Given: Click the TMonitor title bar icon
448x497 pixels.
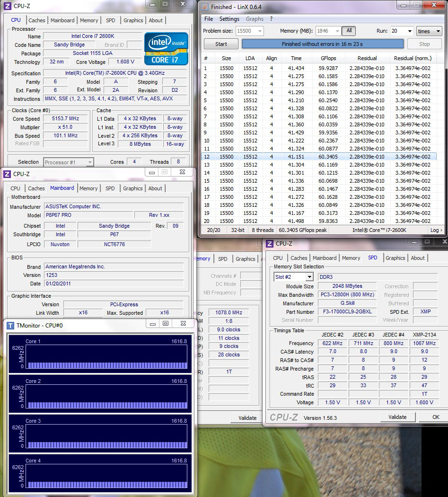Looking at the screenshot, I should pos(10,325).
